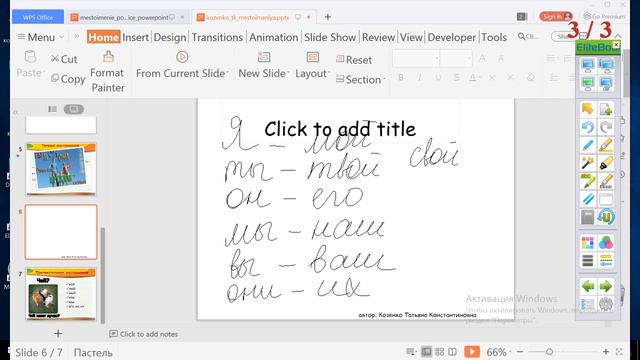Click the Sign in button

click(556, 16)
